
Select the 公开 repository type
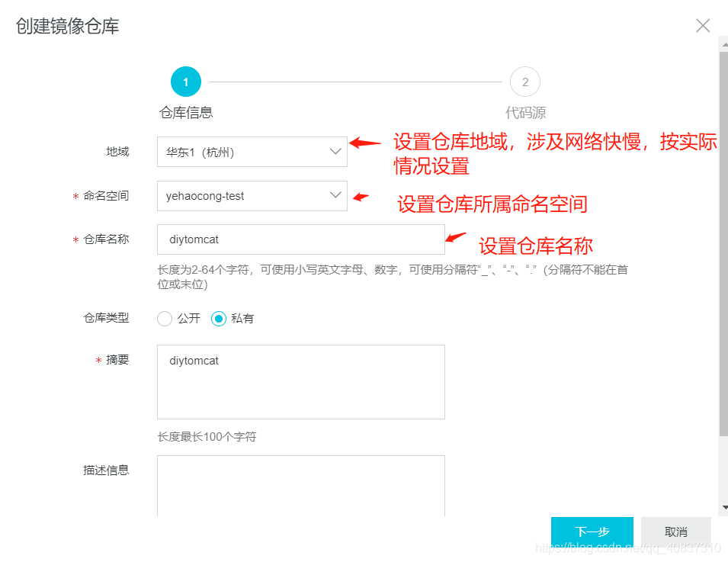pos(165,318)
